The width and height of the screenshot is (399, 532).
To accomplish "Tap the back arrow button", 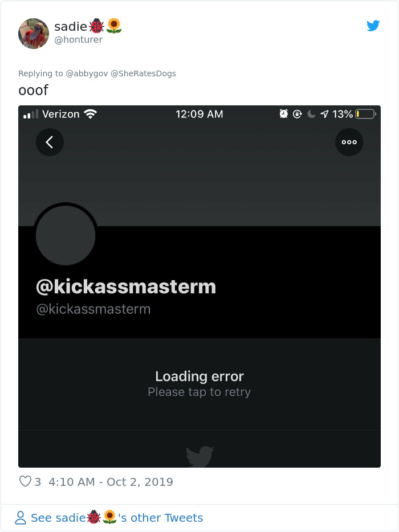I will tap(50, 142).
